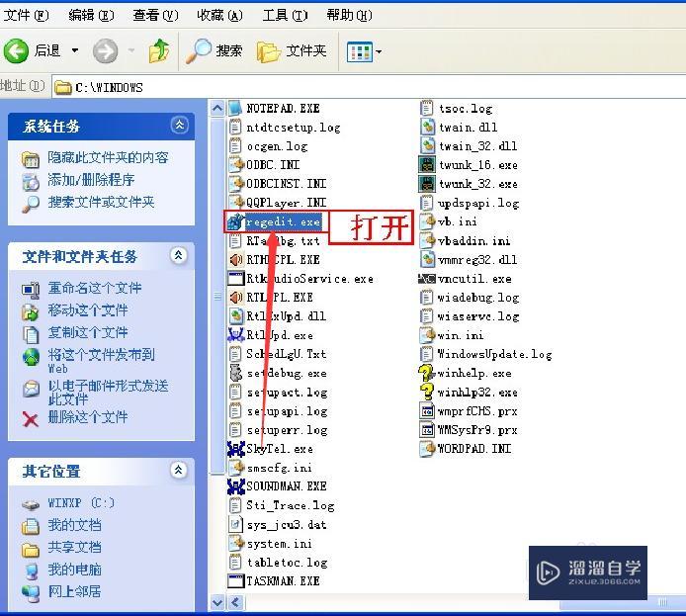Collapse the 系统任务 panel
The height and width of the screenshot is (616, 686).
179,126
